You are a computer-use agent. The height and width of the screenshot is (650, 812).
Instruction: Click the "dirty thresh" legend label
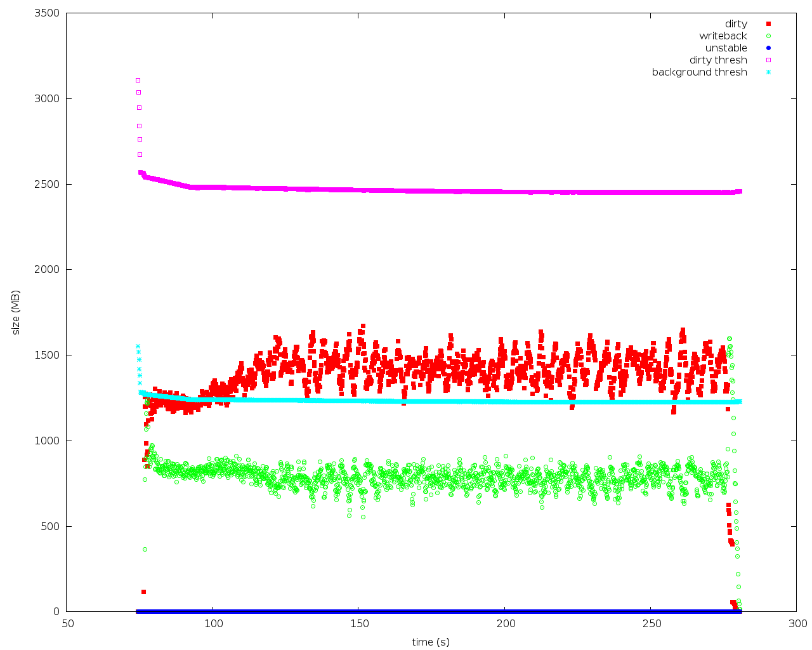point(718,60)
